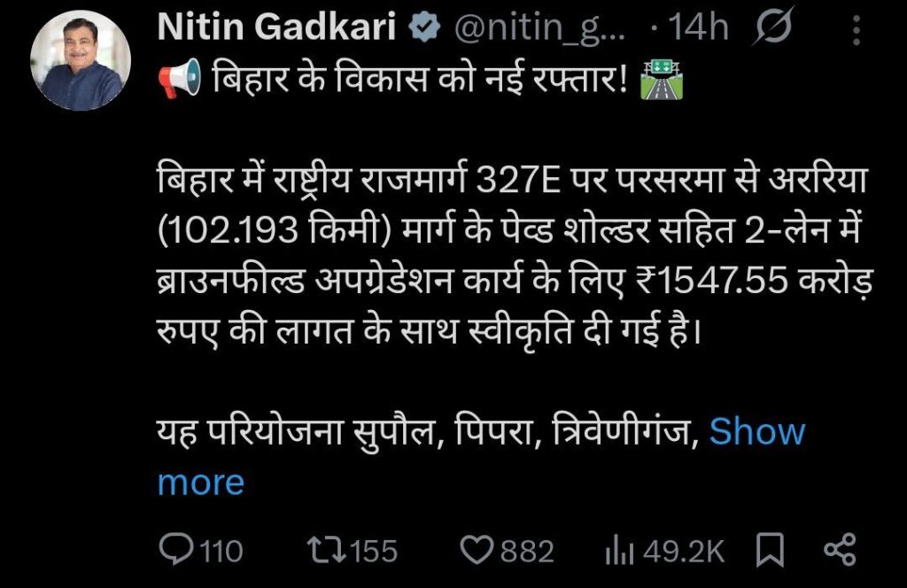This screenshot has height=588, width=907.
Task: Expand the post with Show more
Action: [x=756, y=432]
